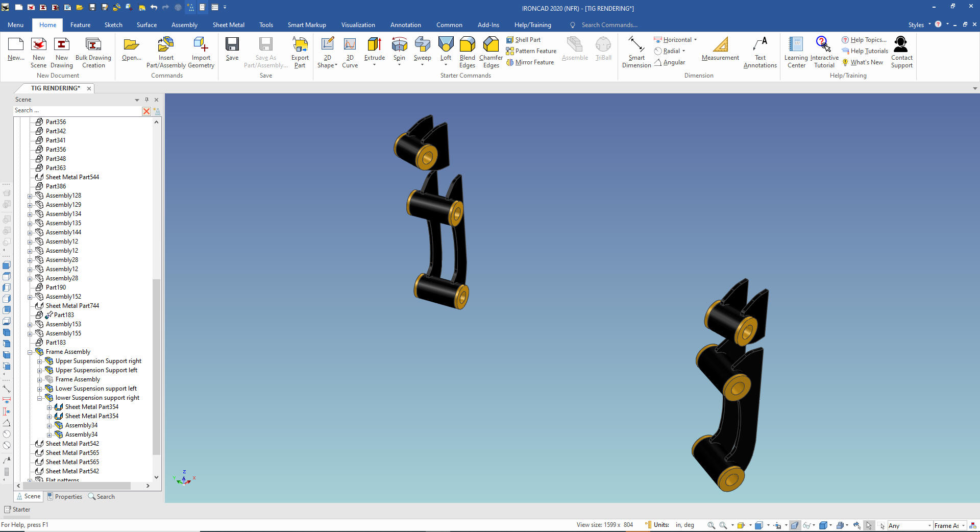Open the Help Tutorials link
This screenshot has width=980, height=532.
869,51
